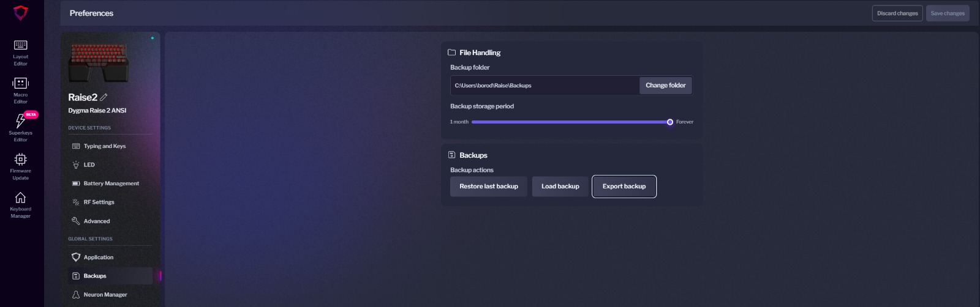Click the 'Dygma Raise 2 ANSI' text
Screen dimensions: 980x307
(97, 111)
